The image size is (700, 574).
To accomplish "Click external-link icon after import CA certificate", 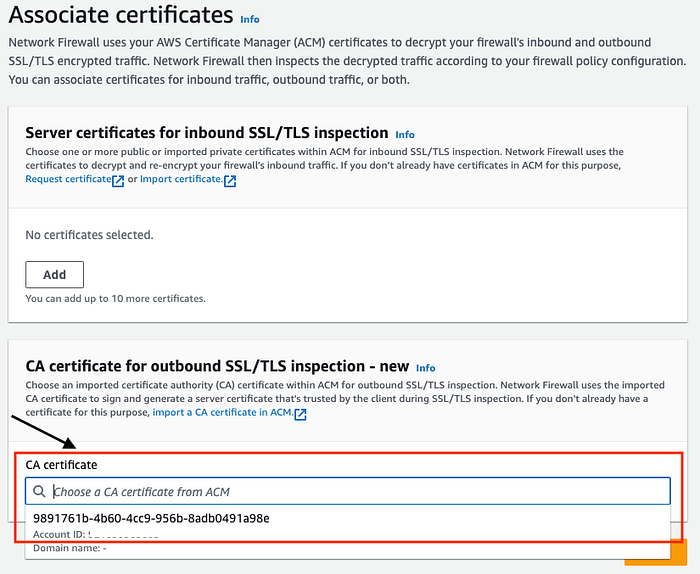I will point(300,414).
